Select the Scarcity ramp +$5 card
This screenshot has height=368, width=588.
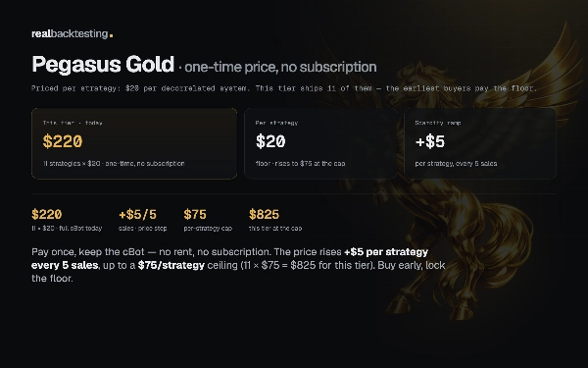point(480,143)
